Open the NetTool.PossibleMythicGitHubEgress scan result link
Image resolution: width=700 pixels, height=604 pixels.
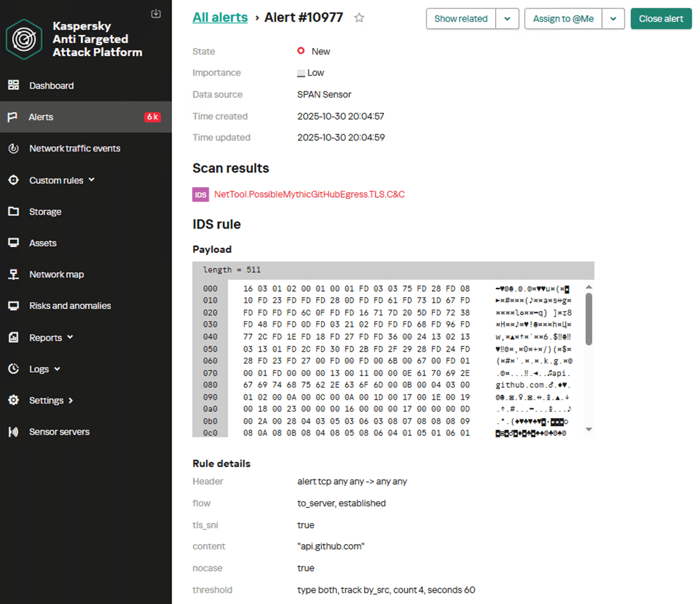pos(309,194)
